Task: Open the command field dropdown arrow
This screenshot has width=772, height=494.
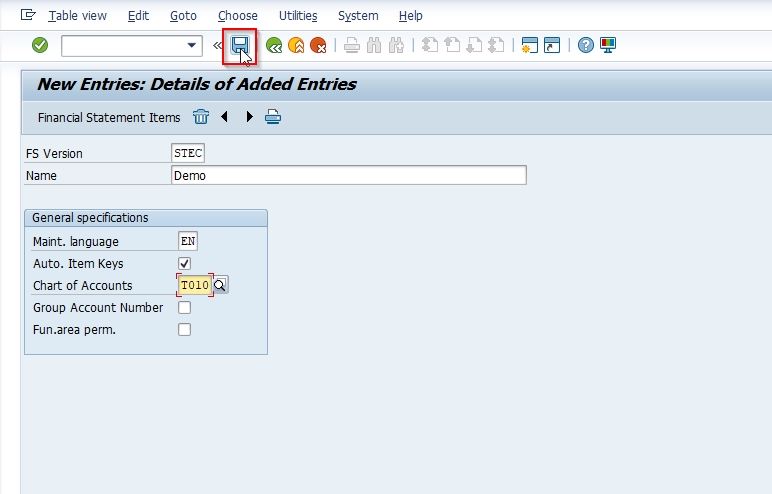Action: tap(192, 46)
